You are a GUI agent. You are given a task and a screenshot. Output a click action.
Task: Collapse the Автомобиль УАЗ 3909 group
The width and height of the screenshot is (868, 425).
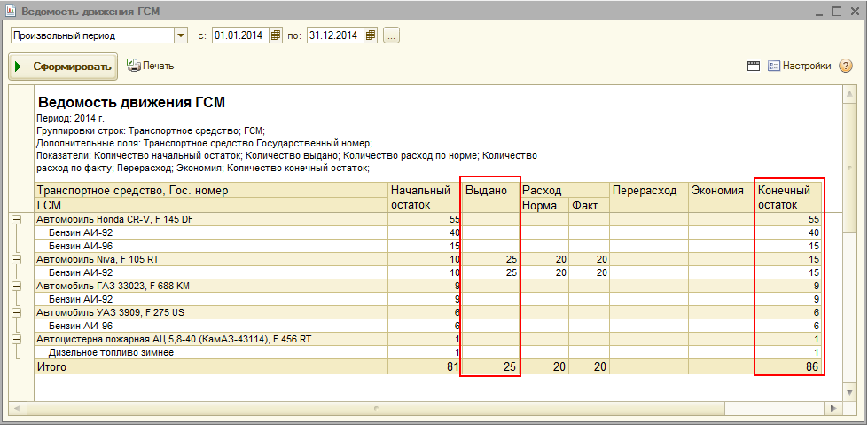[16, 312]
